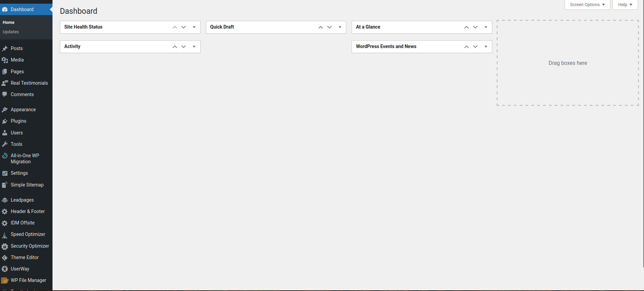Click the UserWay accessibility icon
This screenshot has width=644, height=291.
(x=5, y=269)
